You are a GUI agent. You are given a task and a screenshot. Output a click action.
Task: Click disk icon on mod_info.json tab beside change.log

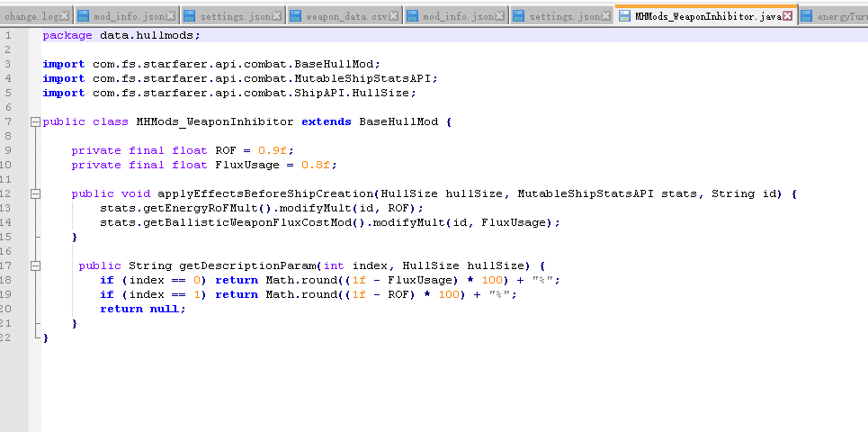(84, 16)
